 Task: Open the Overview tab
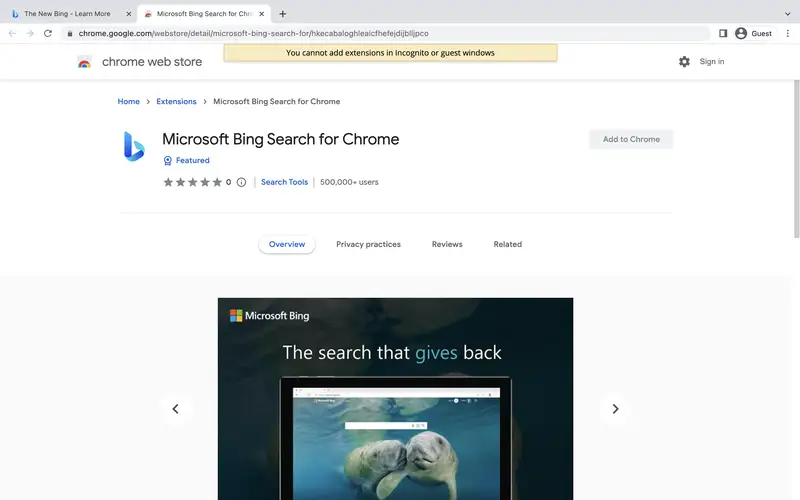point(287,244)
